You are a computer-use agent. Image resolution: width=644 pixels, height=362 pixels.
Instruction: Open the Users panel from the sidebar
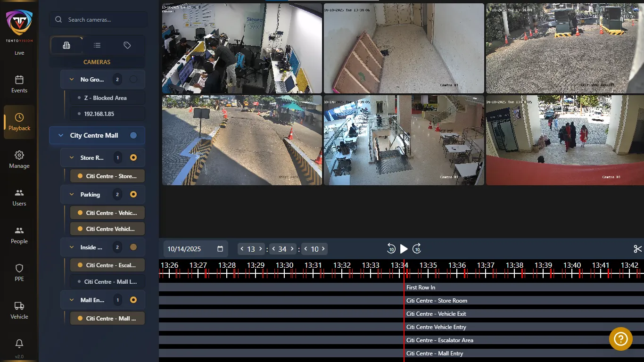coord(19,197)
